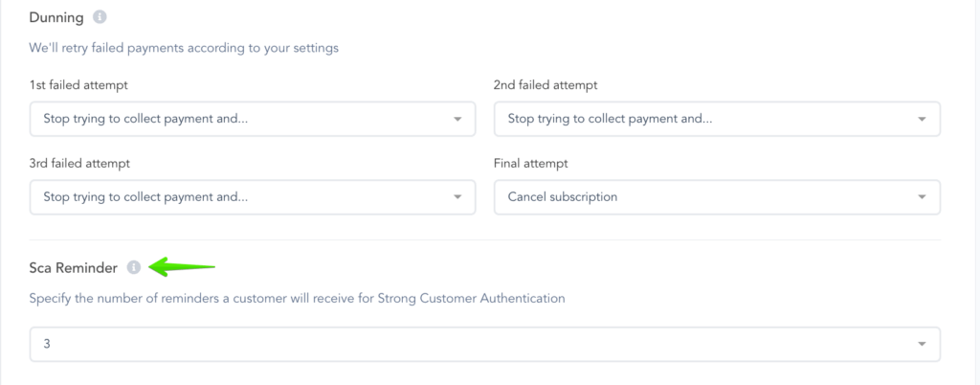980x385 pixels.
Task: Click the arrow on Sca Reminder field
Action: 922,345
